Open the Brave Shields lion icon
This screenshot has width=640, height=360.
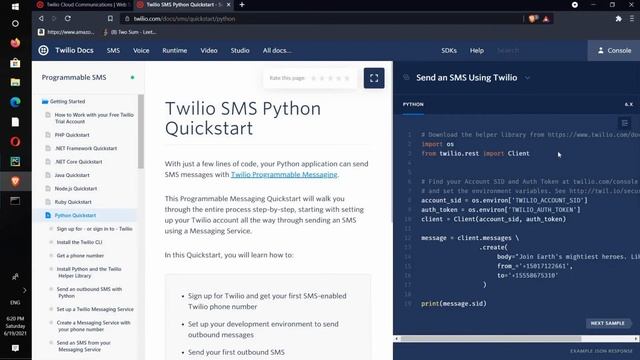tap(532, 19)
